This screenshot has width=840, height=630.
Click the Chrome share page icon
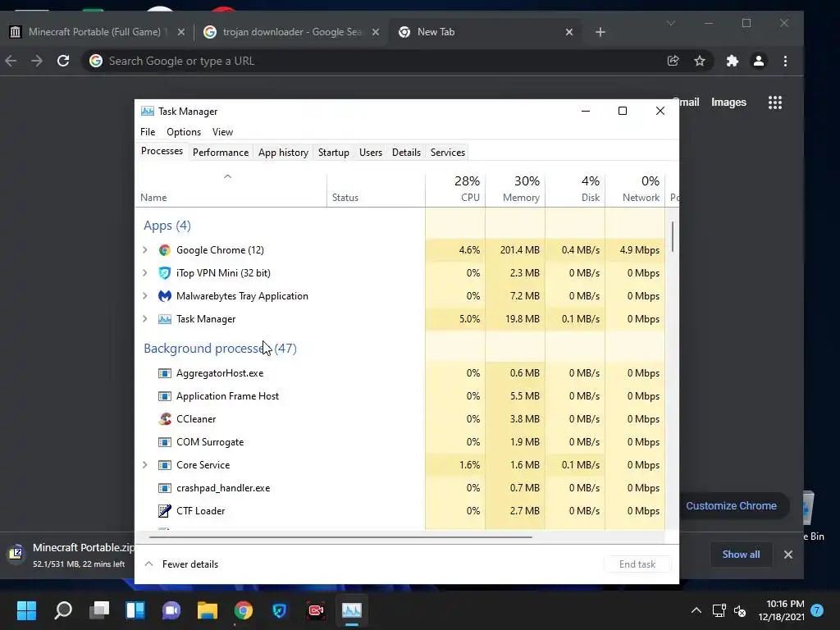point(673,61)
